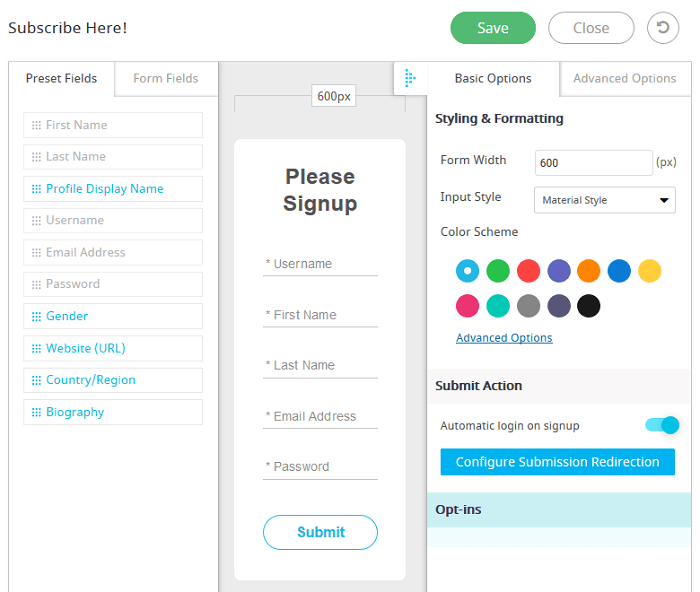Click grip icon next to Website (URL)
Viewport: 700px width, 592px height.
point(37,349)
